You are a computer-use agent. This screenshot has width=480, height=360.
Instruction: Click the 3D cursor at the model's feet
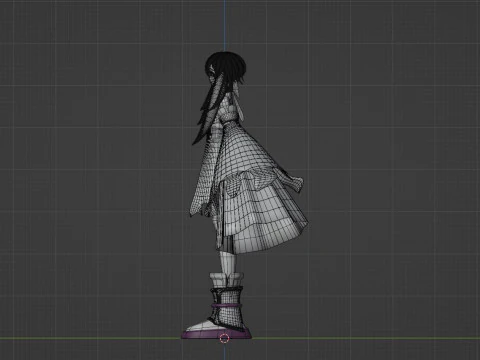point(225,339)
